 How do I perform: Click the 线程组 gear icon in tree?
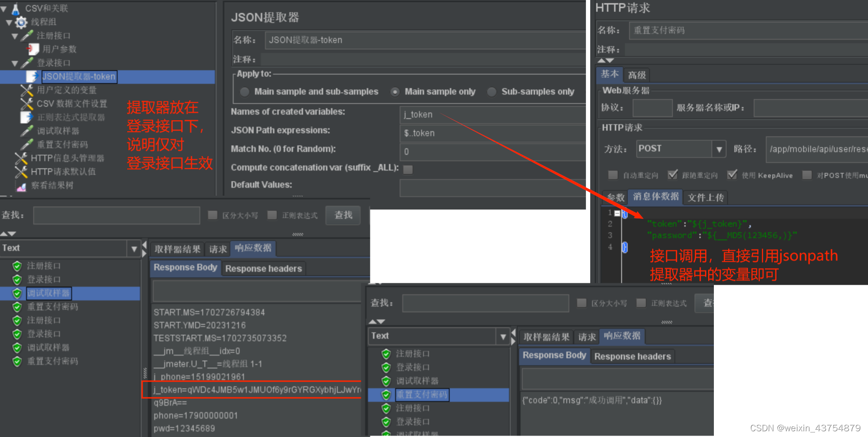(x=21, y=22)
